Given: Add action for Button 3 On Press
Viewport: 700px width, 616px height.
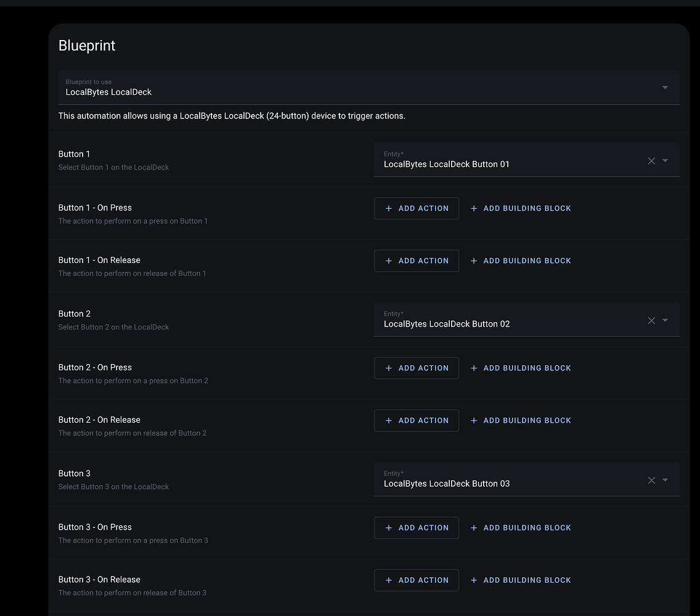Looking at the screenshot, I should tap(417, 528).
